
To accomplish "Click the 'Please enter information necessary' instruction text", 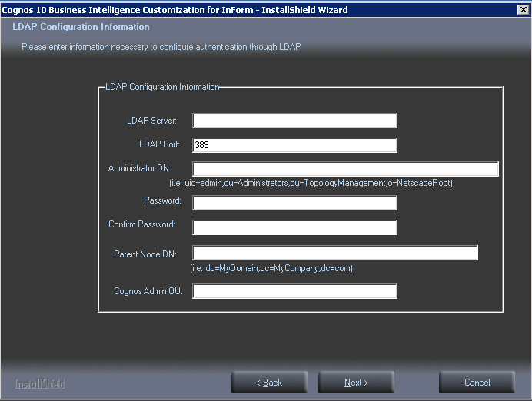I will (x=161, y=47).
